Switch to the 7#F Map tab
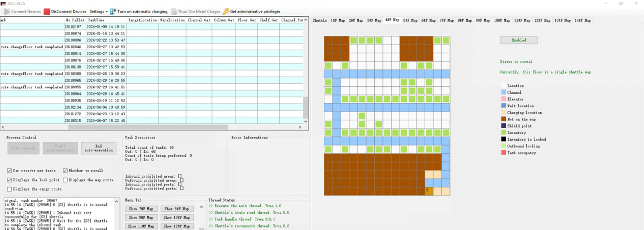Screen dimensions: 644x230 click(x=447, y=20)
